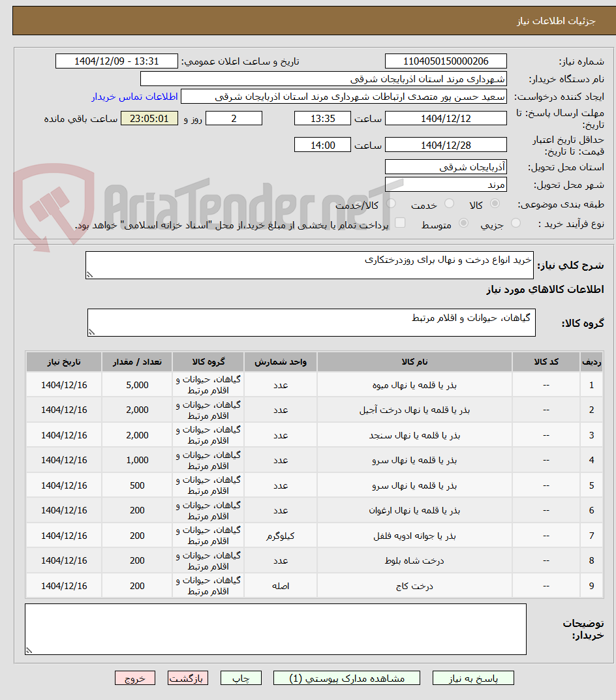
Task: Click the چاپ print button
Action: coord(241,678)
